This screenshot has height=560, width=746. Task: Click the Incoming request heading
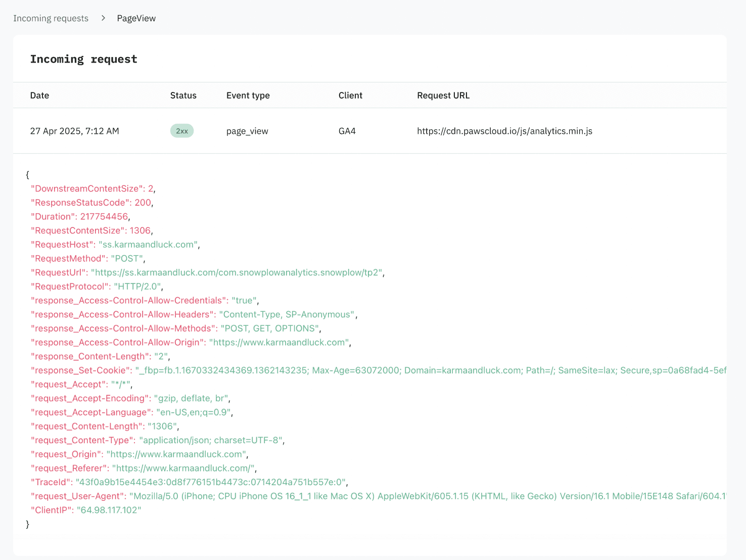[83, 59]
